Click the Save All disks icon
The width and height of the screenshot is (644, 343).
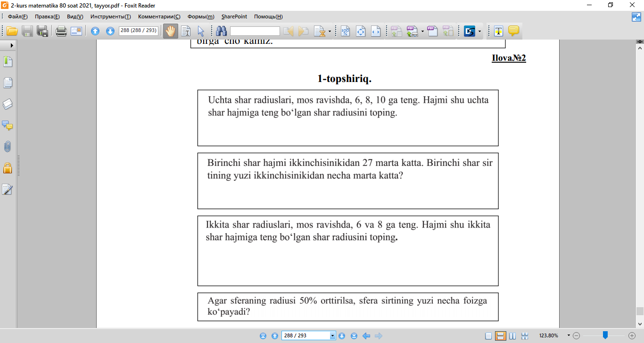click(43, 32)
